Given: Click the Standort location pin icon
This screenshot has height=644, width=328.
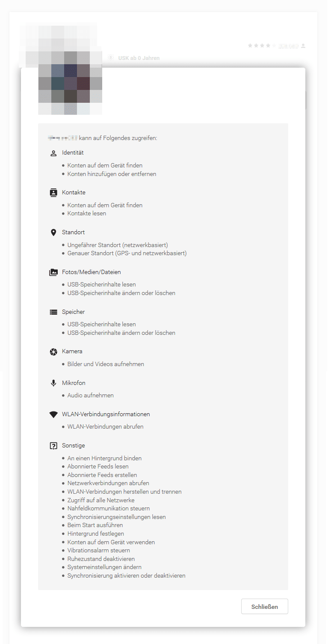Looking at the screenshot, I should (x=53, y=233).
